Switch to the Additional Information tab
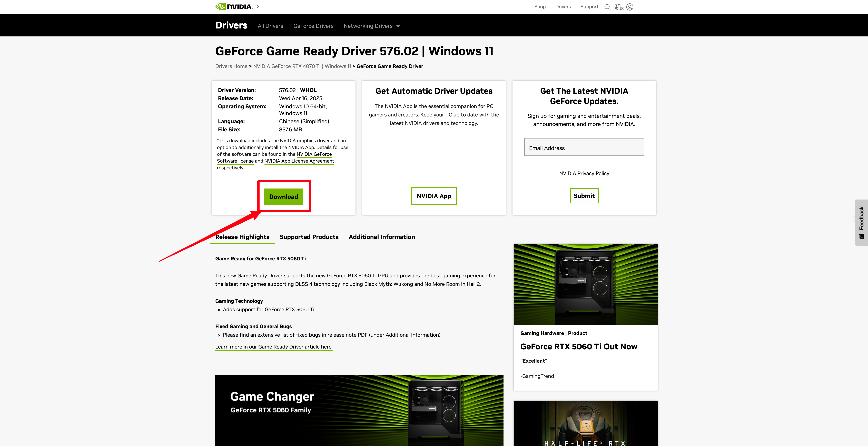The height and width of the screenshot is (446, 868). coord(382,237)
